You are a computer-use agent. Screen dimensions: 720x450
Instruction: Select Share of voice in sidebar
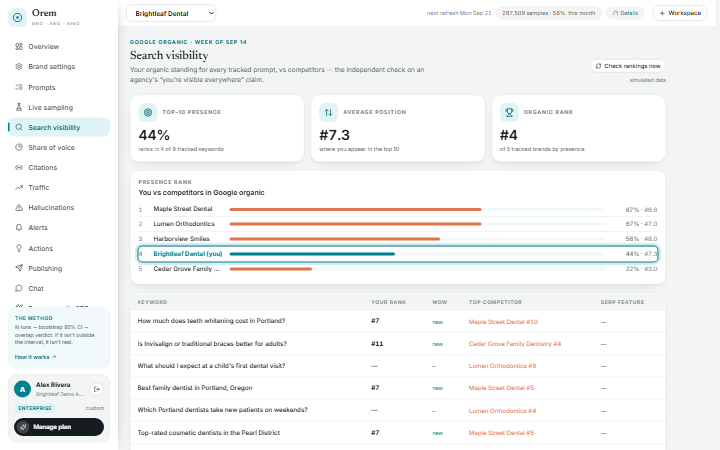[59, 147]
